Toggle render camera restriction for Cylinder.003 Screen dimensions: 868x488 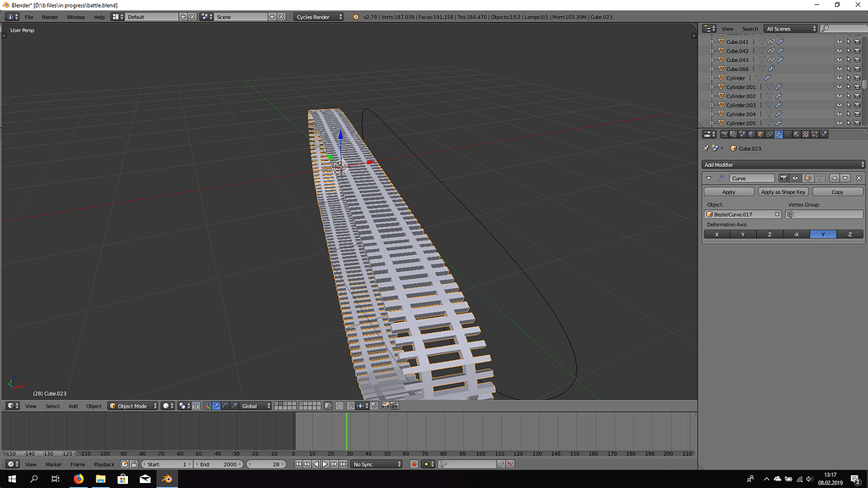point(857,105)
